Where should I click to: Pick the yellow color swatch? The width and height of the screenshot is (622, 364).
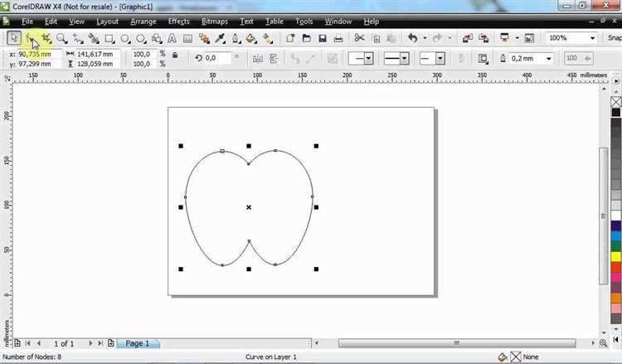point(616,257)
